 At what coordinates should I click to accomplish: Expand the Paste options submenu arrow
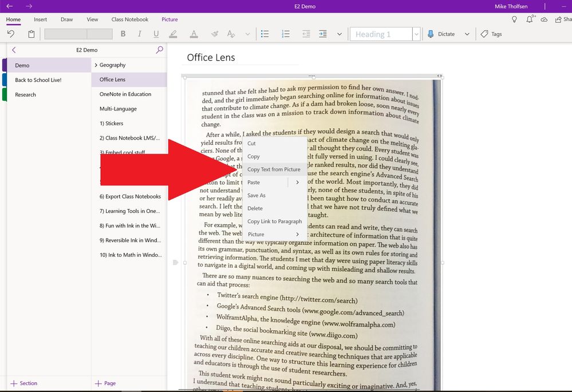(x=297, y=183)
